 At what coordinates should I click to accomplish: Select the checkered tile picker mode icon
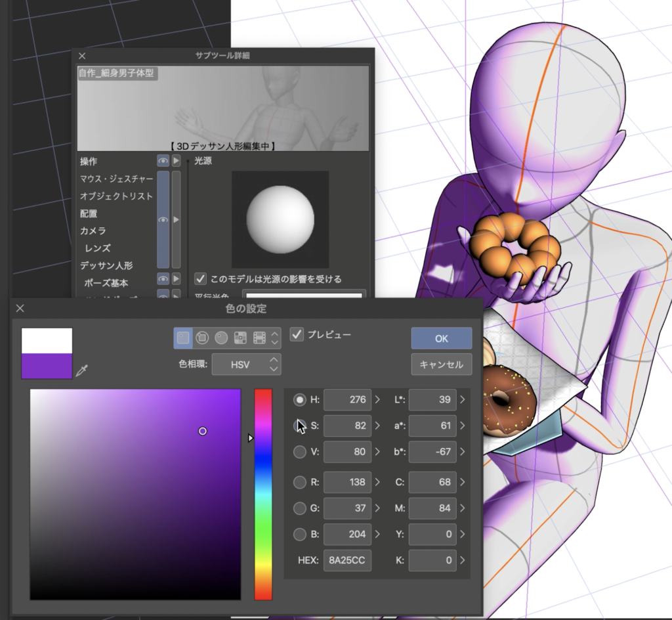coord(240,338)
